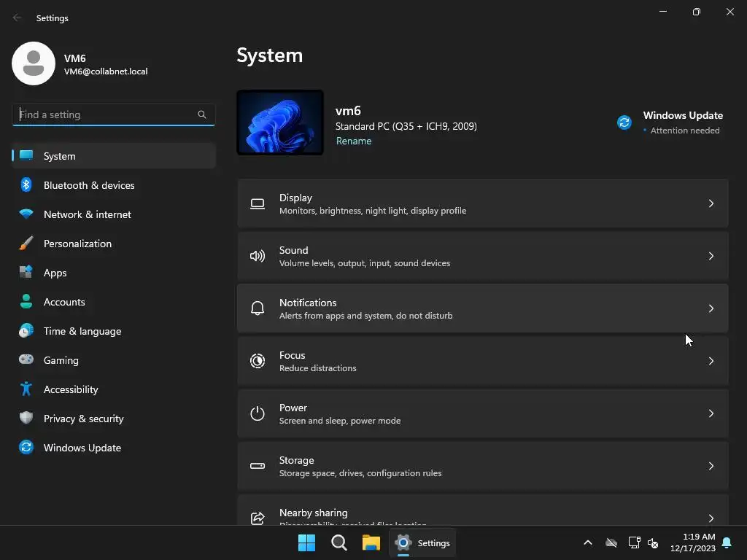Click 'Standard PC (Q35 + ICH9, 2009)' text
747x560 pixels.
pos(406,126)
